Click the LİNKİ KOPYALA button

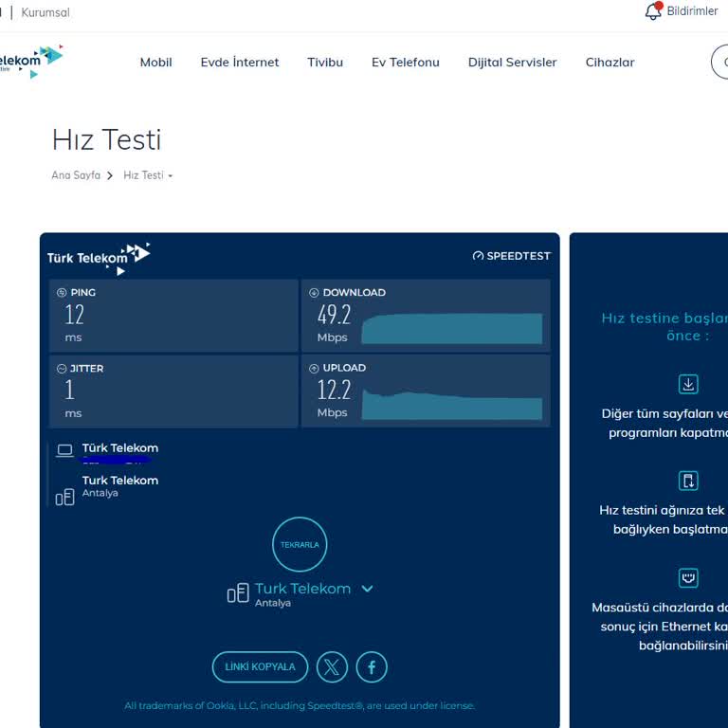260,666
